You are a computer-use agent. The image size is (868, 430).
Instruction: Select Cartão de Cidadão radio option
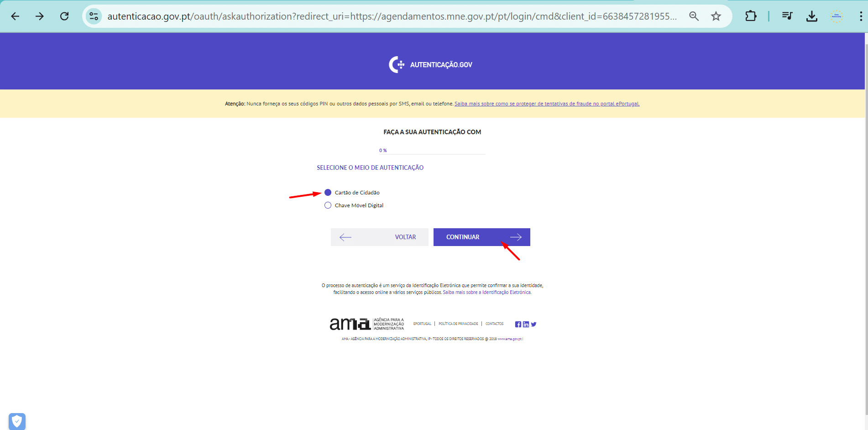(328, 193)
